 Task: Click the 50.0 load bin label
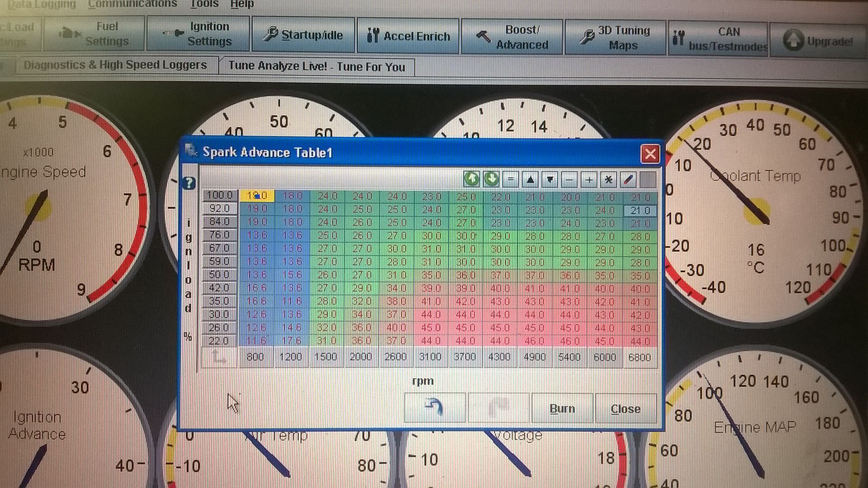tap(220, 275)
